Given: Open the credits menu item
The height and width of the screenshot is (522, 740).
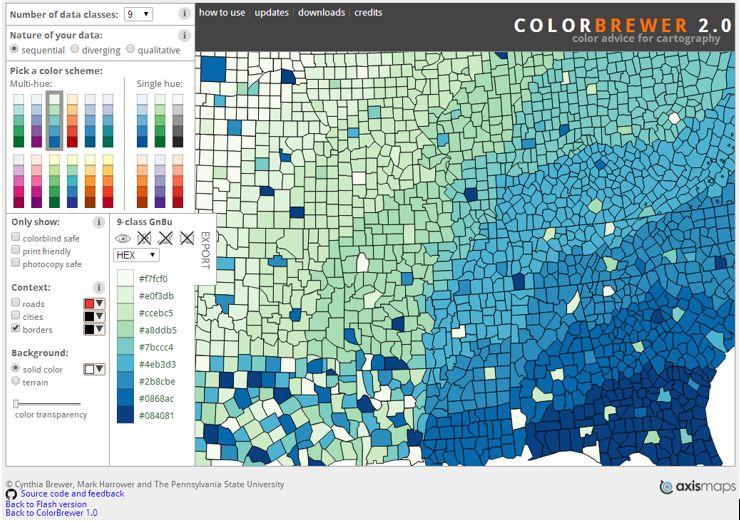Looking at the screenshot, I should coord(368,13).
